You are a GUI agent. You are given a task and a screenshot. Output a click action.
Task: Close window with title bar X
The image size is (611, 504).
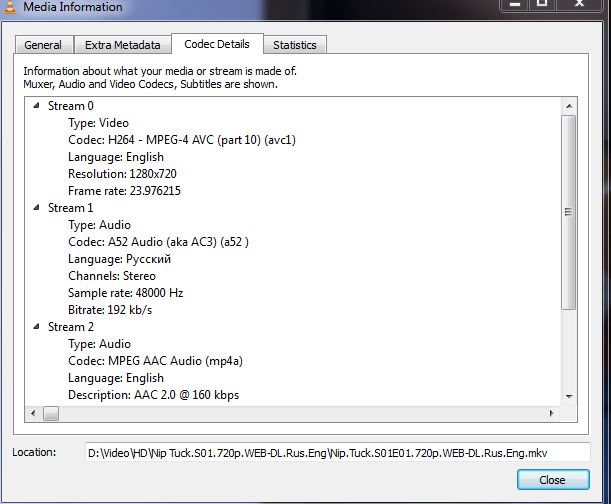click(579, 4)
